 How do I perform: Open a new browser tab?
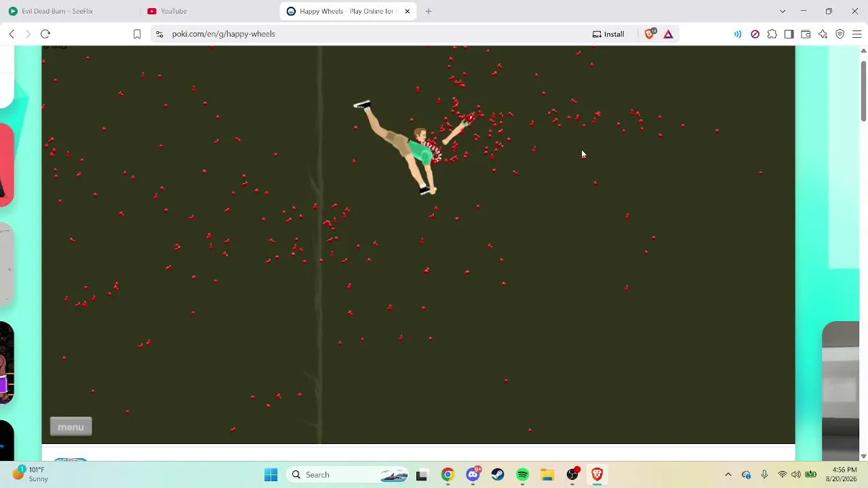[429, 11]
